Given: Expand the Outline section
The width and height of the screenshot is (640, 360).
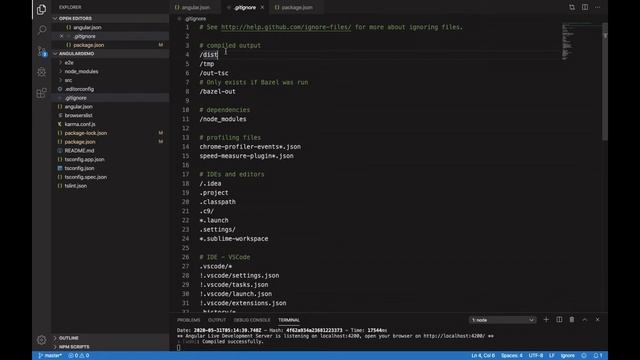Looking at the screenshot, I should pos(68,338).
